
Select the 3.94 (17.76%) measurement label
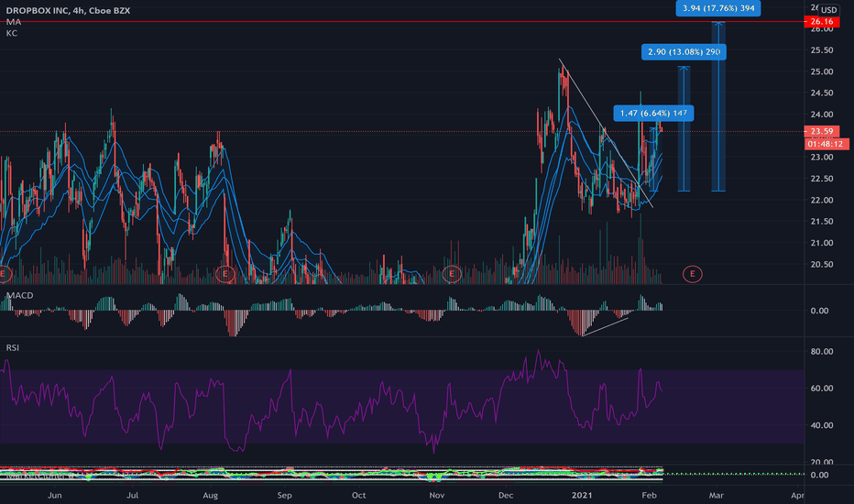(x=717, y=8)
